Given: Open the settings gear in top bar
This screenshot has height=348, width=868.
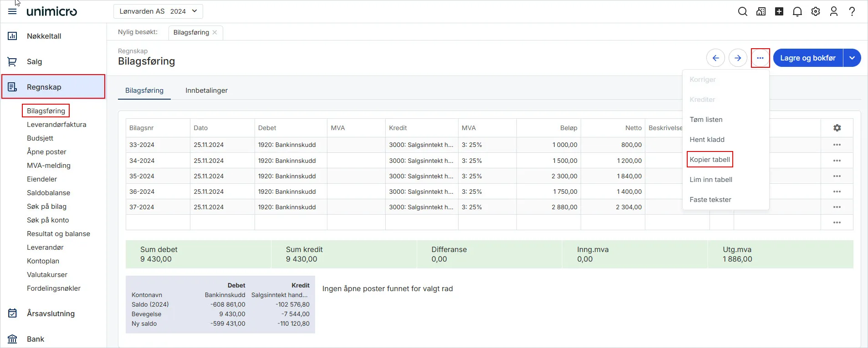Looking at the screenshot, I should (816, 11).
